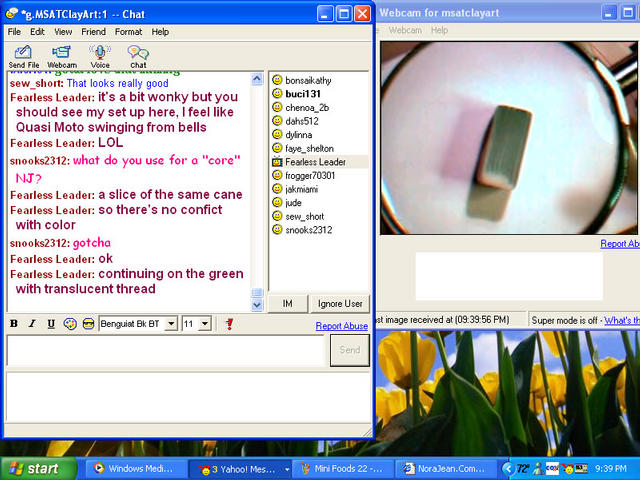Open the Format menu

coord(128,32)
